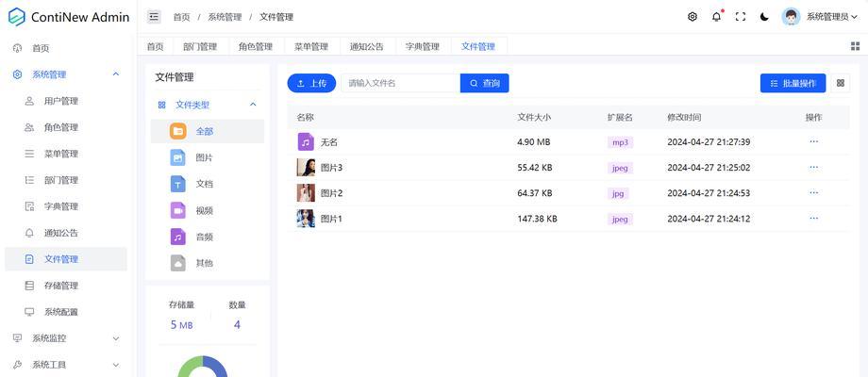Select the 音频 file type icon
Viewport: 868px width, 377px height.
[178, 237]
